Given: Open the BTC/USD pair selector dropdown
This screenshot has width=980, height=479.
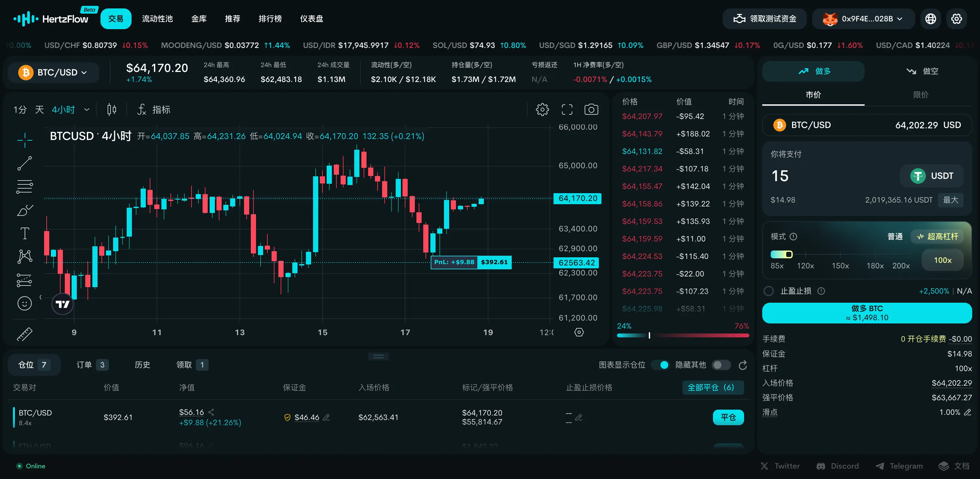Looking at the screenshot, I should 53,72.
